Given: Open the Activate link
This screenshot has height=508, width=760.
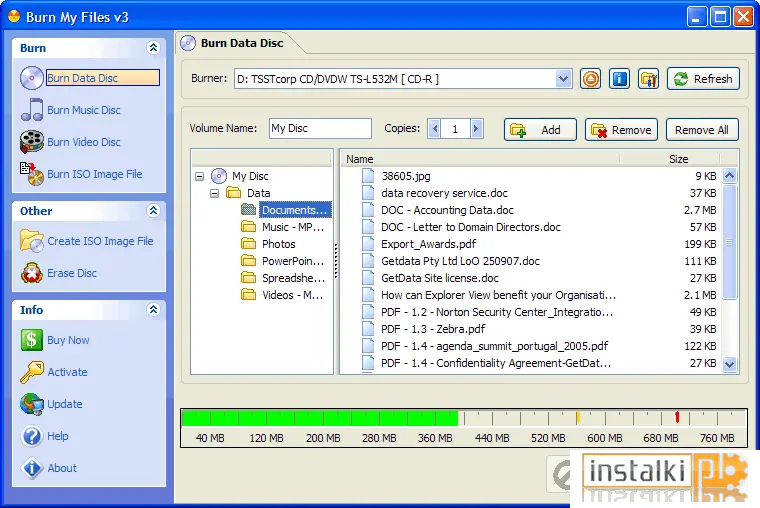Looking at the screenshot, I should pyautogui.click(x=67, y=372).
